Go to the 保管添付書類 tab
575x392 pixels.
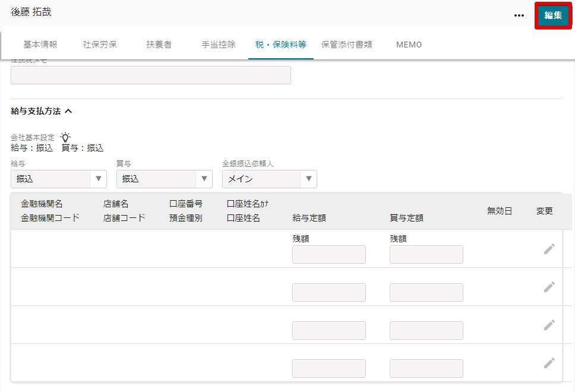346,45
